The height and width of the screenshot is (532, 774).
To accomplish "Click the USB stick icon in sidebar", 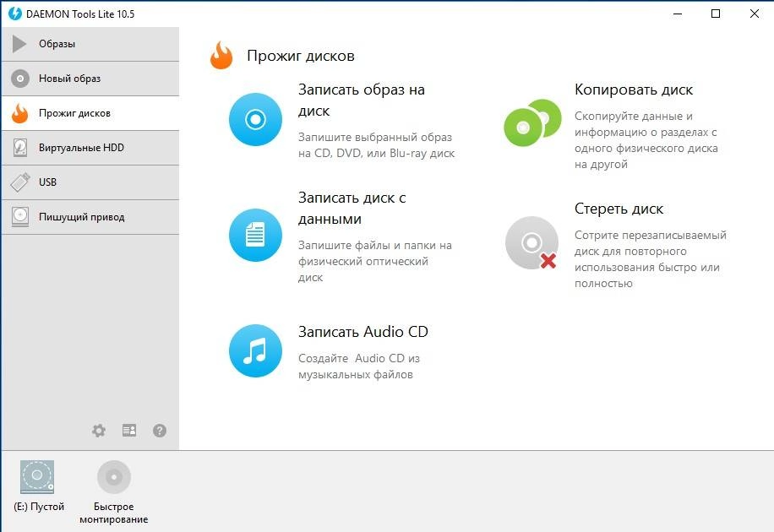I will 20,182.
